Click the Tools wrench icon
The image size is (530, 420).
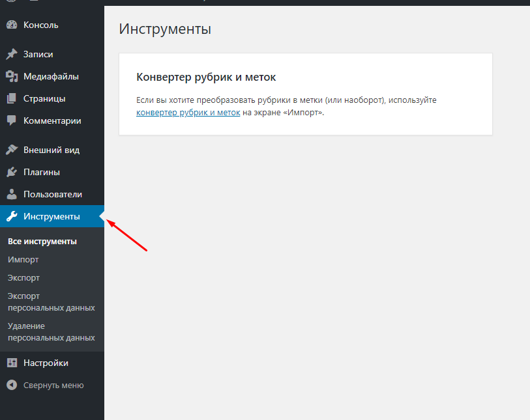click(x=12, y=216)
